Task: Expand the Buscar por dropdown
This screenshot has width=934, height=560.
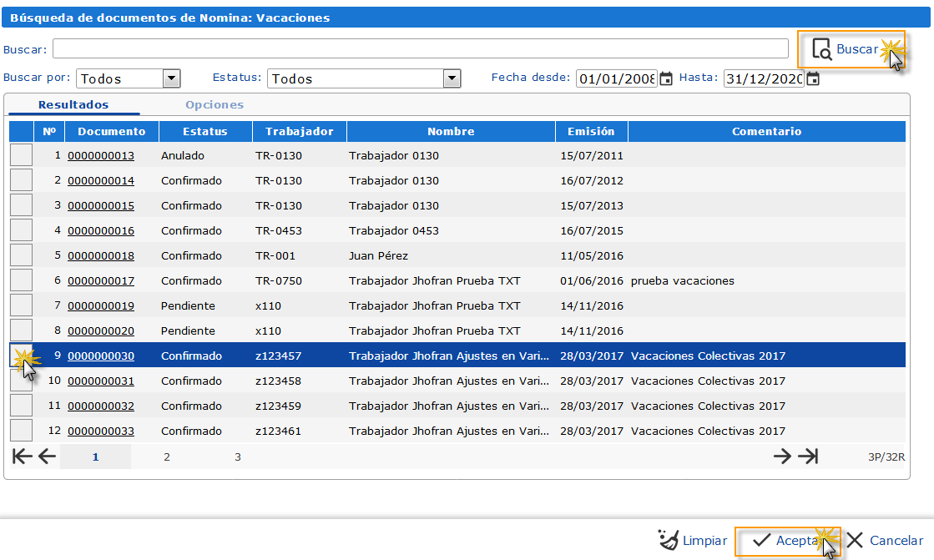Action: click(171, 78)
